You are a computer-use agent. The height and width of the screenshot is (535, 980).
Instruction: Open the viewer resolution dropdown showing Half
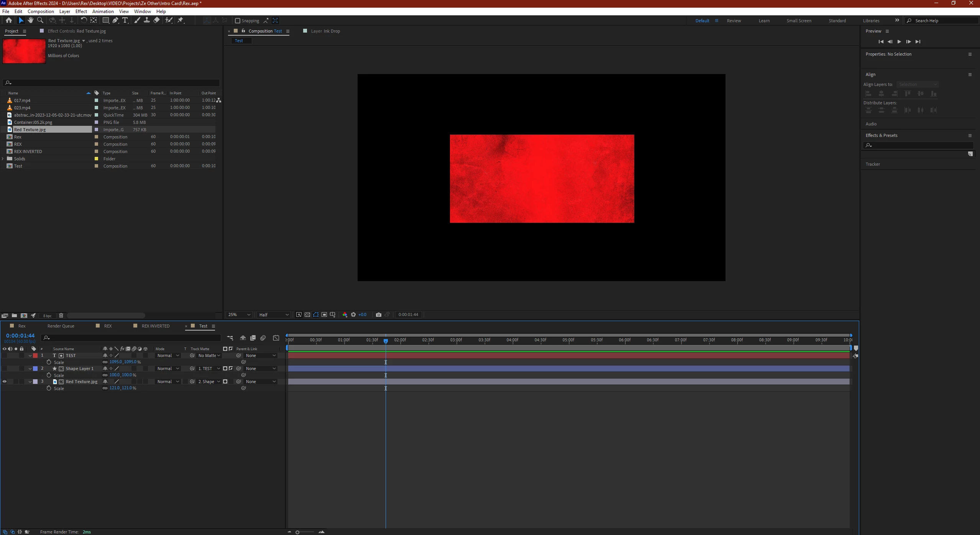(274, 314)
